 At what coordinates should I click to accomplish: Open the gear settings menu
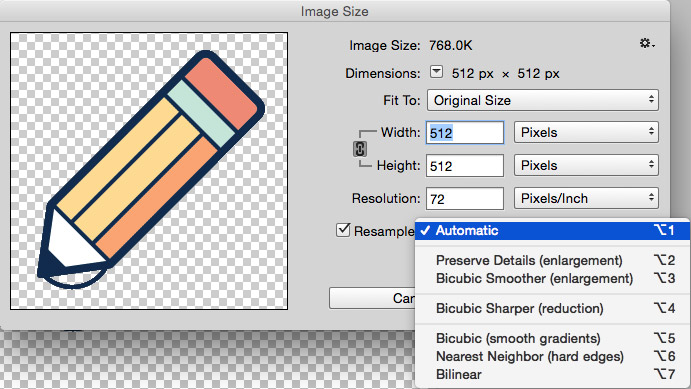647,43
